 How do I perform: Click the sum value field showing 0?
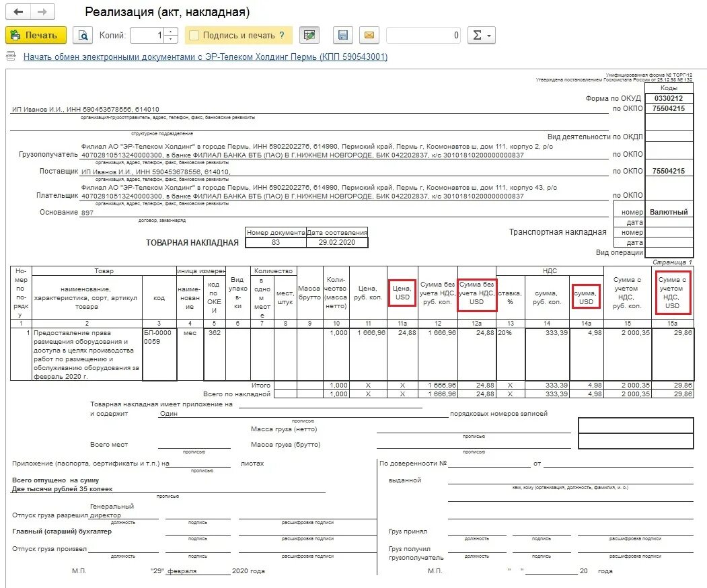[x=423, y=35]
